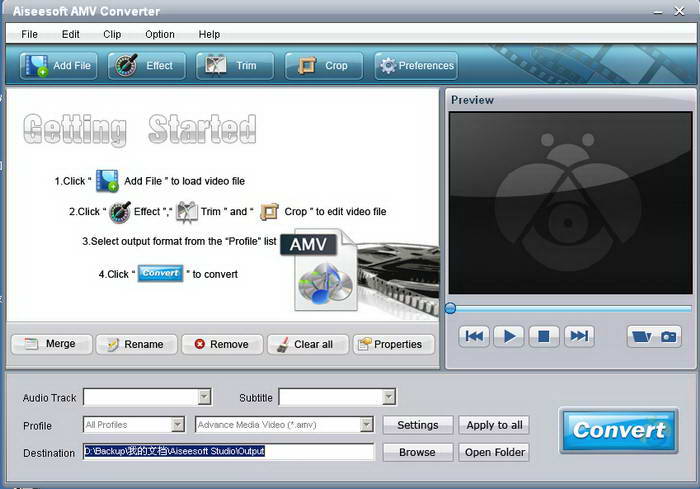Click the Rename button
The height and width of the screenshot is (489, 700).
137,344
